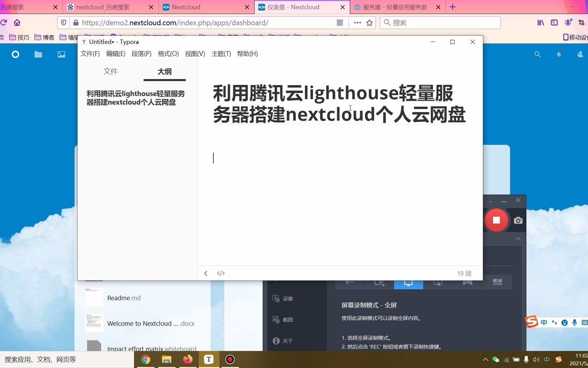Open the 文件(F) menu in Typora
Image resolution: width=588 pixels, height=368 pixels.
tap(90, 54)
